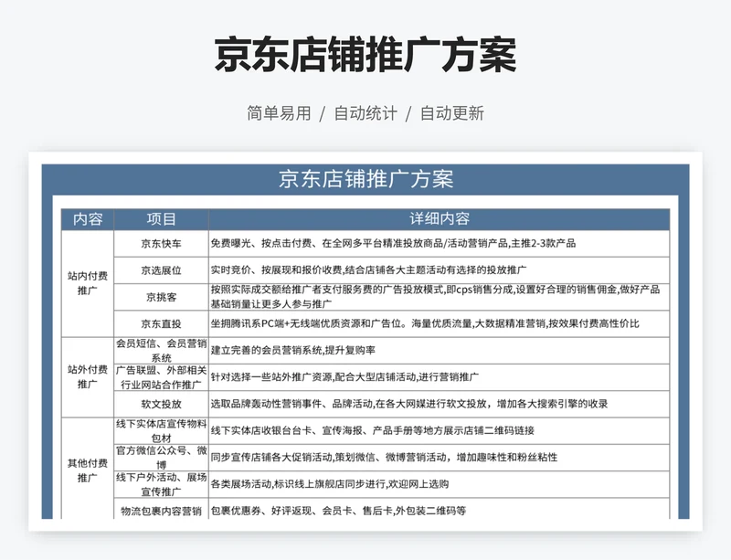Click the subtitle text 自动统计
The height and width of the screenshot is (560, 731).
click(x=365, y=113)
